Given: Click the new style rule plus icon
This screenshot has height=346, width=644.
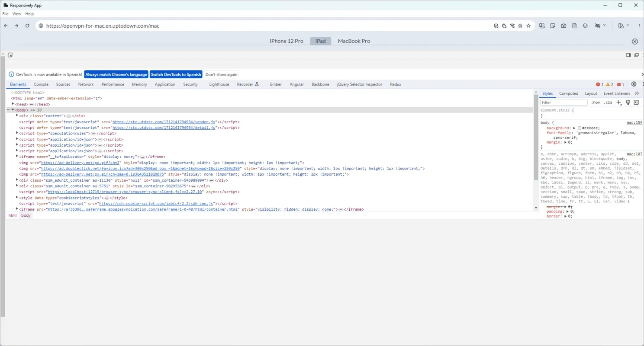Looking at the screenshot, I should click(619, 103).
